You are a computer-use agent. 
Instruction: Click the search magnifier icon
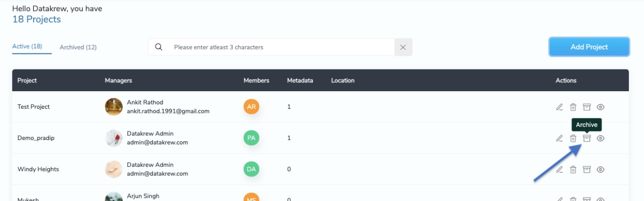pos(158,47)
